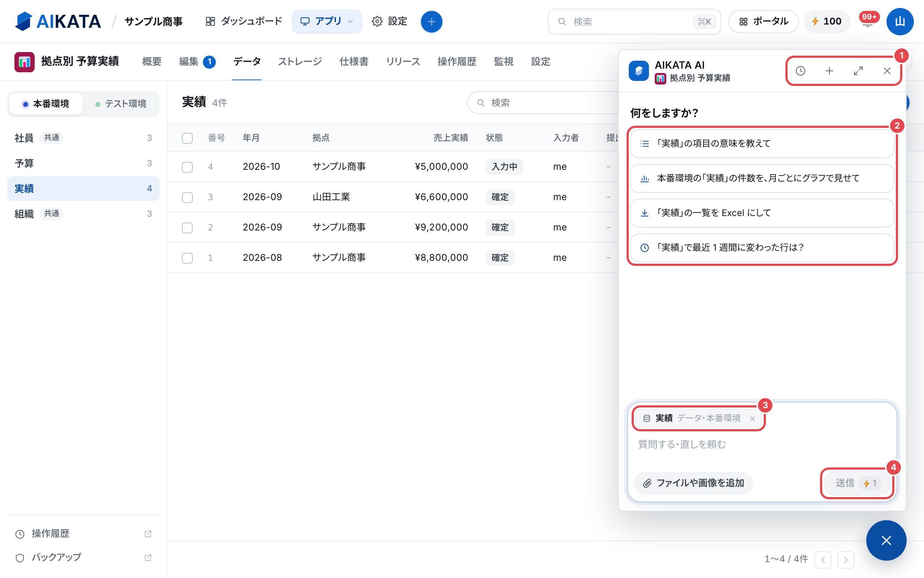
Task: Open ダッシュボード in top navigation
Action: pyautogui.click(x=244, y=21)
